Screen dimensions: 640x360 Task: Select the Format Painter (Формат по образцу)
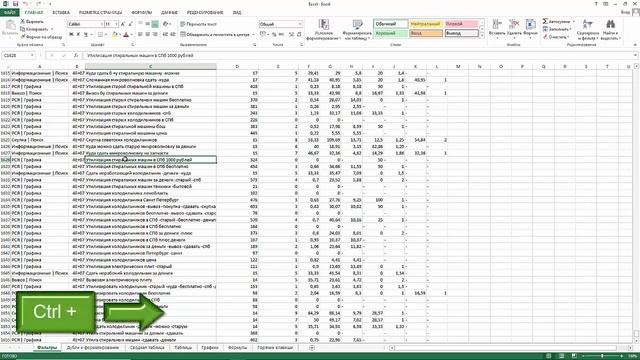click(41, 37)
